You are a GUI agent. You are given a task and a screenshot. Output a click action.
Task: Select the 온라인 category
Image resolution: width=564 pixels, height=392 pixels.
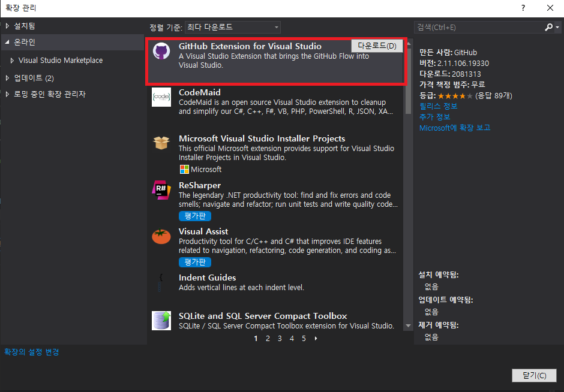[x=25, y=42]
